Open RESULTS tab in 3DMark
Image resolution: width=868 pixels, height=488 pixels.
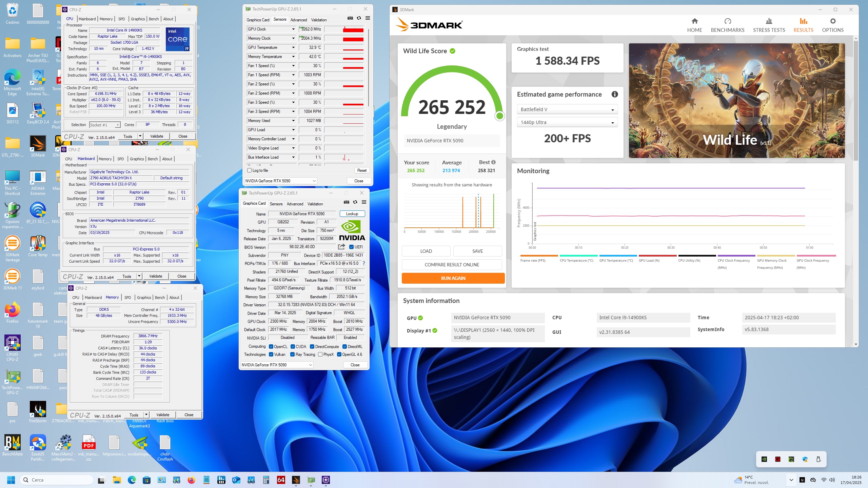click(803, 25)
